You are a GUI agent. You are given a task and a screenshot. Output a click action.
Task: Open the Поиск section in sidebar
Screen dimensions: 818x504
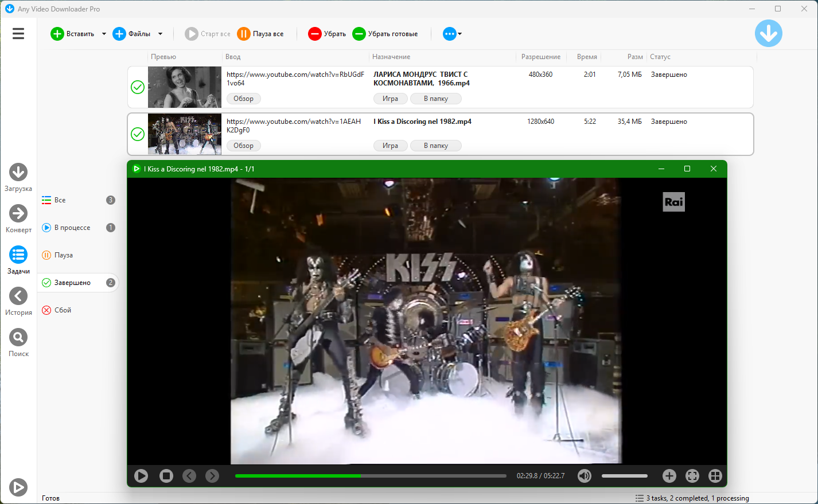point(18,342)
